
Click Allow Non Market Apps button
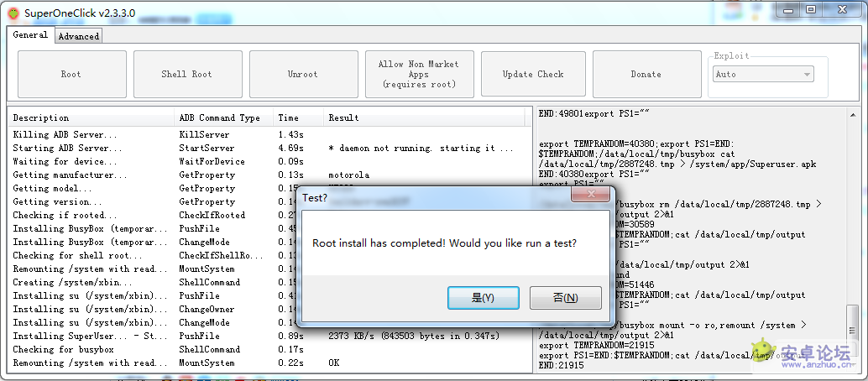[419, 74]
